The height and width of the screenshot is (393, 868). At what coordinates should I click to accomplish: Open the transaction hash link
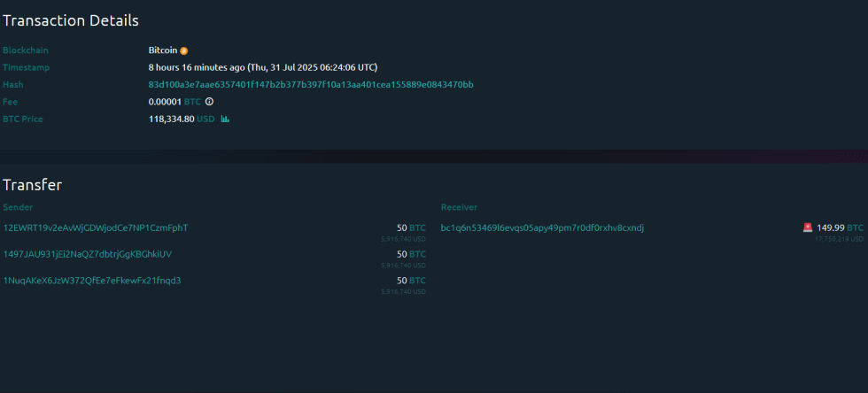311,85
